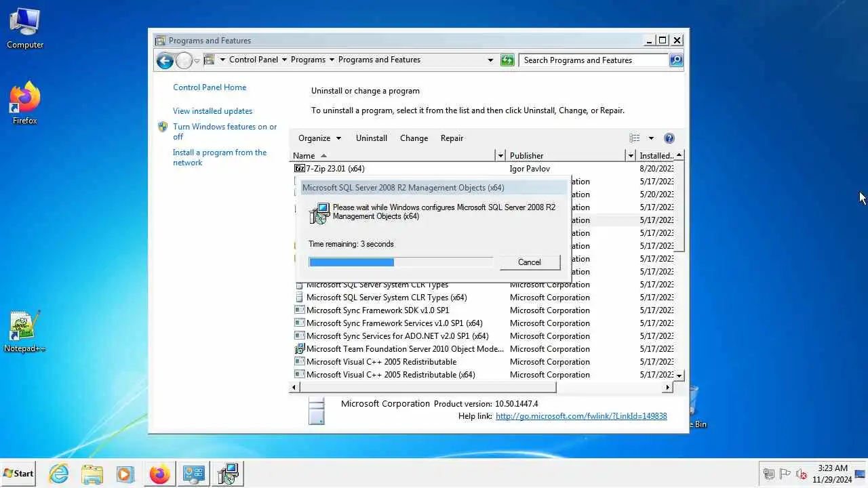
Task: Open Windows Media Player from the taskbar
Action: (125, 474)
